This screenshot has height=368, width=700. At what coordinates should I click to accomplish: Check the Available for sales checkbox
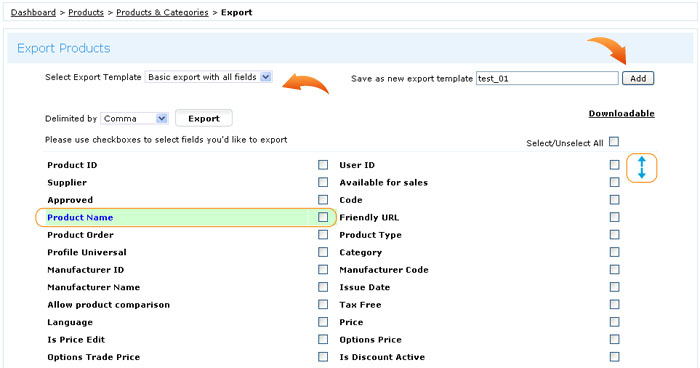(x=615, y=182)
